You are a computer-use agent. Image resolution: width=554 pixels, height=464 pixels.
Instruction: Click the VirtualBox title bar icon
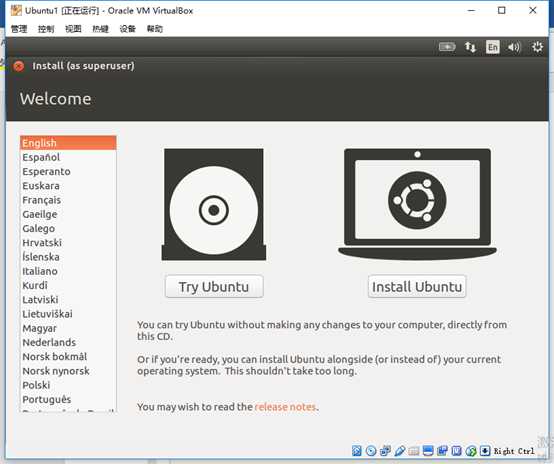click(16, 11)
